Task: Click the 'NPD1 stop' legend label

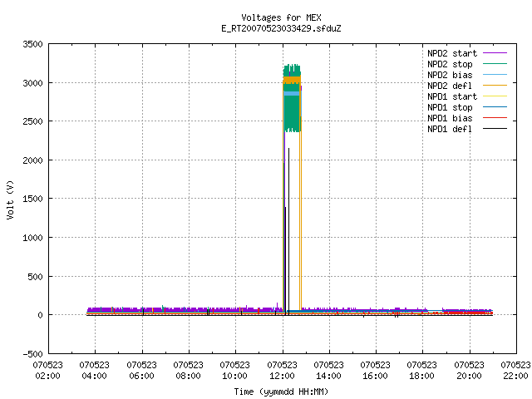Action: point(450,107)
